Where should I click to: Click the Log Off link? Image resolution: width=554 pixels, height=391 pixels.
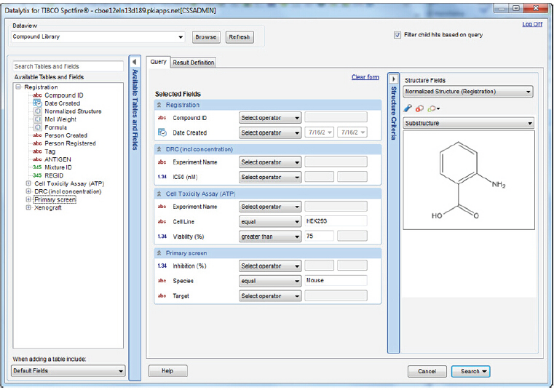point(532,24)
